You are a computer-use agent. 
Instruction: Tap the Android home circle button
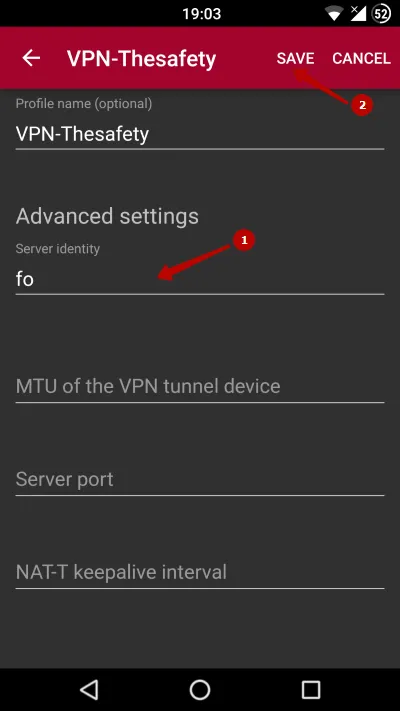200,690
